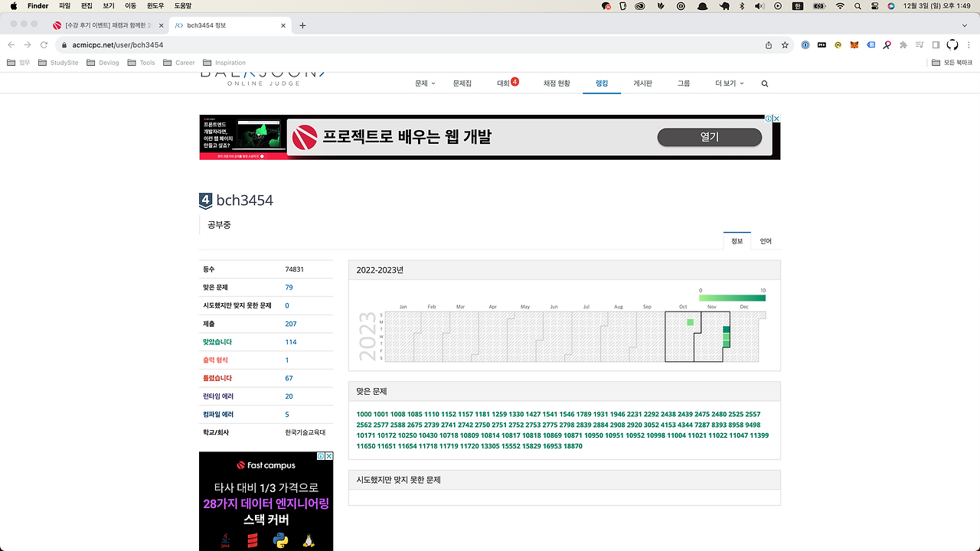
Task: Switch to the 정보 tab
Action: point(737,240)
